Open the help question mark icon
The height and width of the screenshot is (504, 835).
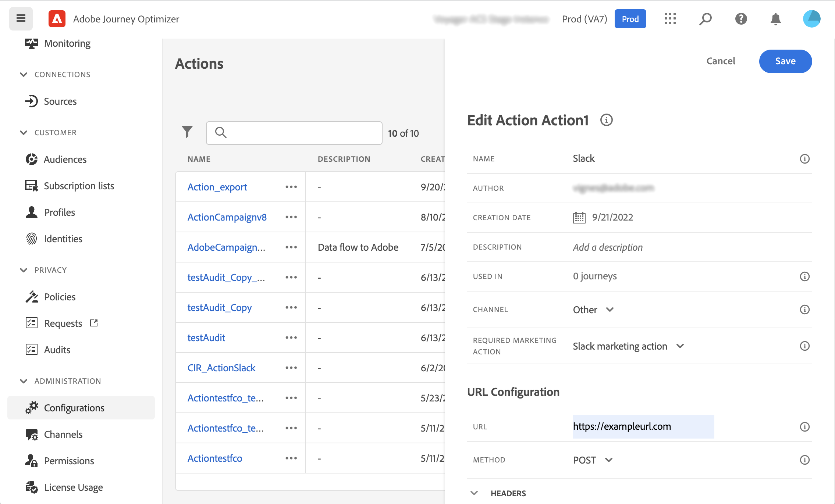740,19
